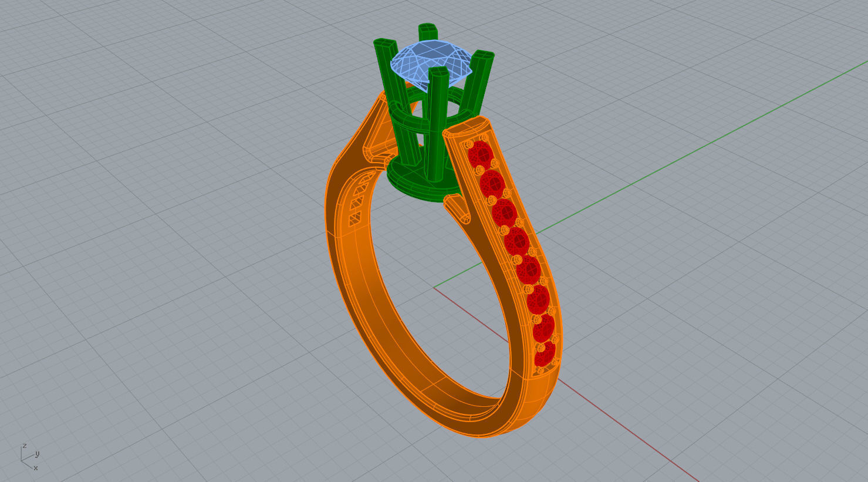Click the world XYZ axis icon
The width and height of the screenshot is (868, 482).
(x=30, y=456)
